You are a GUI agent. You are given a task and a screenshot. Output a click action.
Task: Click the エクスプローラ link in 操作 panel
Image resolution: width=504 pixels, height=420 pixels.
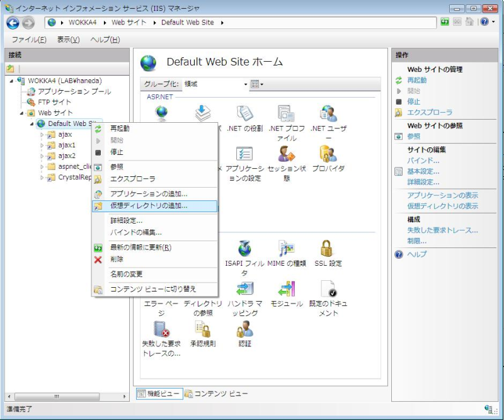pyautogui.click(x=430, y=112)
